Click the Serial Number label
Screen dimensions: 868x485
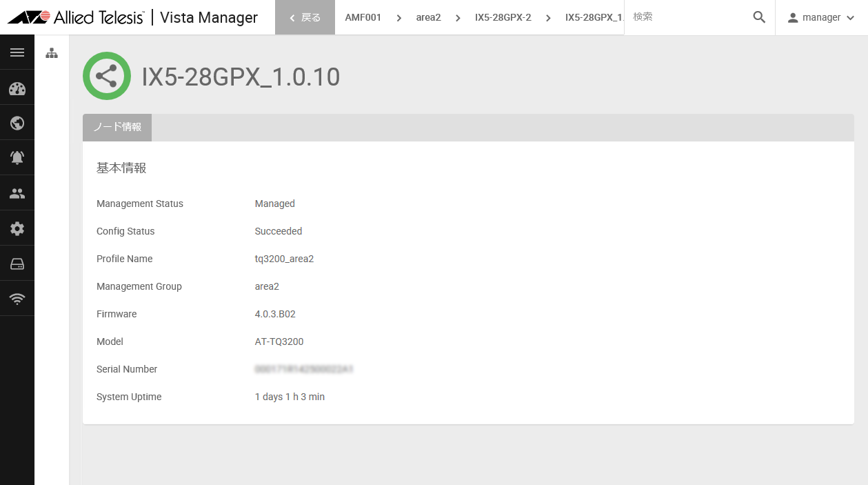(127, 369)
